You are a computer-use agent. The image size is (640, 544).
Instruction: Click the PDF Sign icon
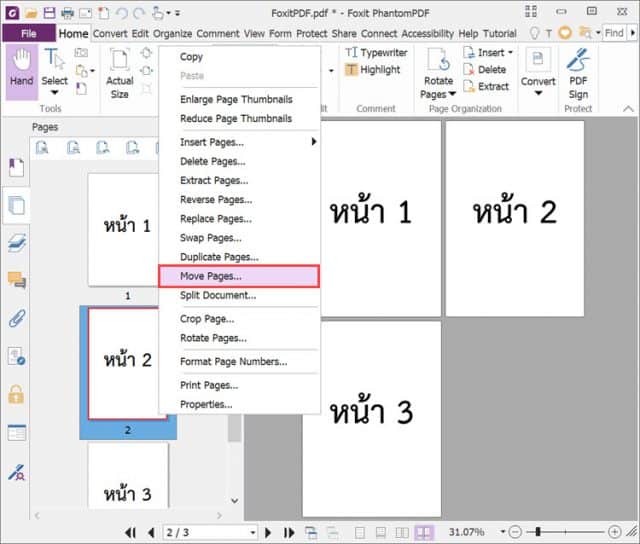(578, 70)
